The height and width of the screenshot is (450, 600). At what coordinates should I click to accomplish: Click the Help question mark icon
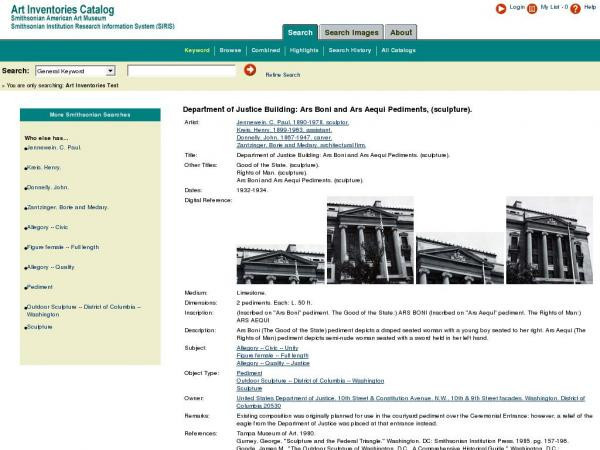click(575, 8)
